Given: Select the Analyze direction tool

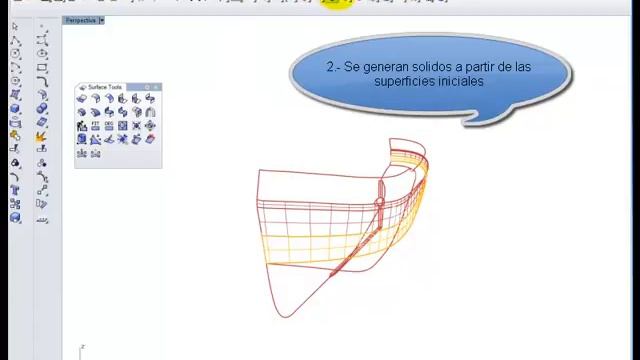Looking at the screenshot, I should pyautogui.click(x=42, y=220).
